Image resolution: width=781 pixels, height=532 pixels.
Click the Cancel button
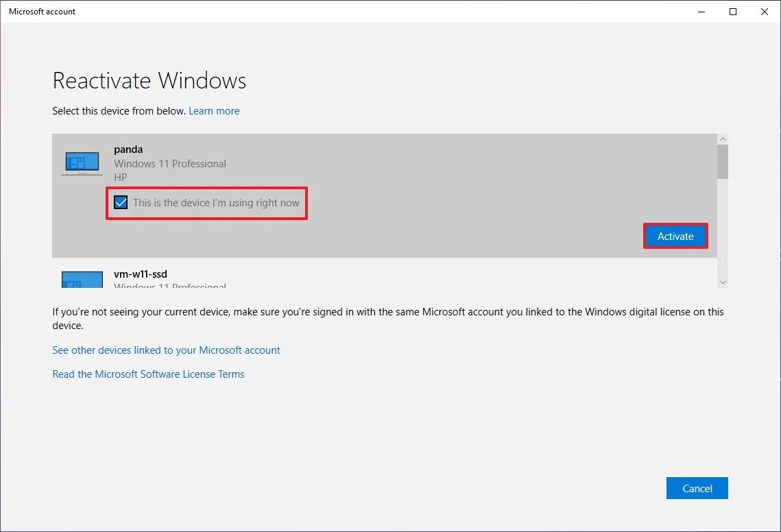pyautogui.click(x=697, y=488)
